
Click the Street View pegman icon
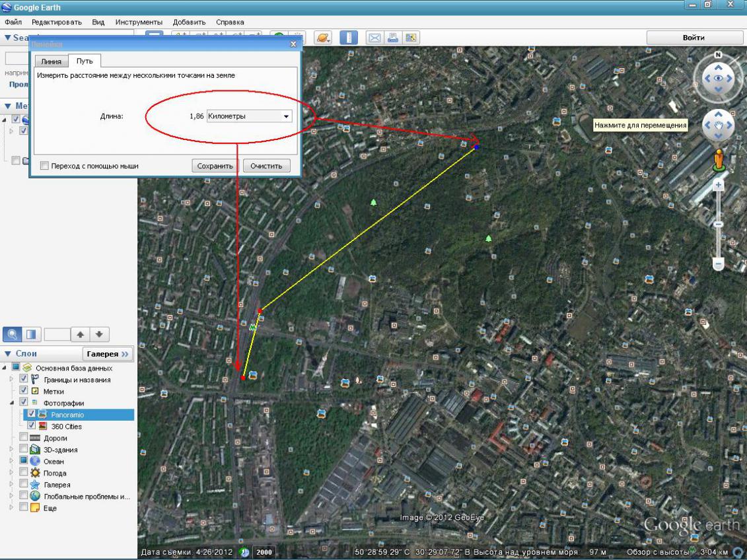point(719,160)
